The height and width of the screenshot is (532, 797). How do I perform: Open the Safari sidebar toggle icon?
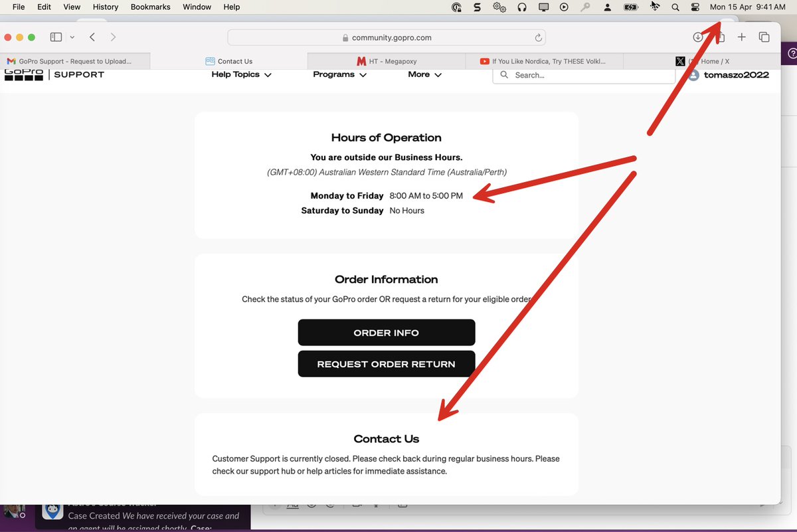click(56, 37)
